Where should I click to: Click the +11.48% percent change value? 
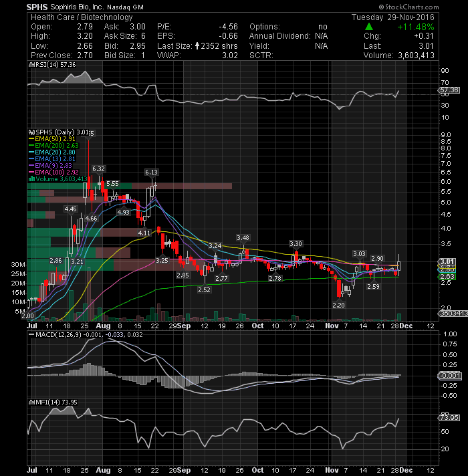tap(415, 27)
